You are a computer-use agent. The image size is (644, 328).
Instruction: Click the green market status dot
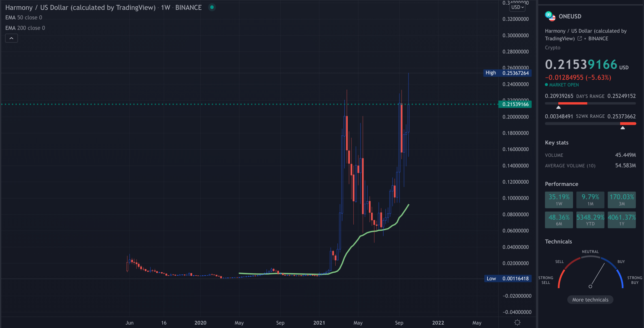(212, 7)
